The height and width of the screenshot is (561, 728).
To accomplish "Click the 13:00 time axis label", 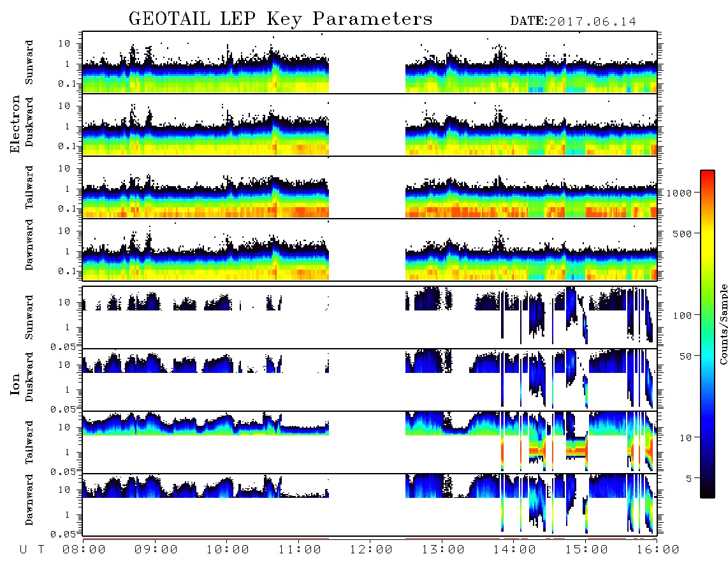I will click(x=443, y=550).
